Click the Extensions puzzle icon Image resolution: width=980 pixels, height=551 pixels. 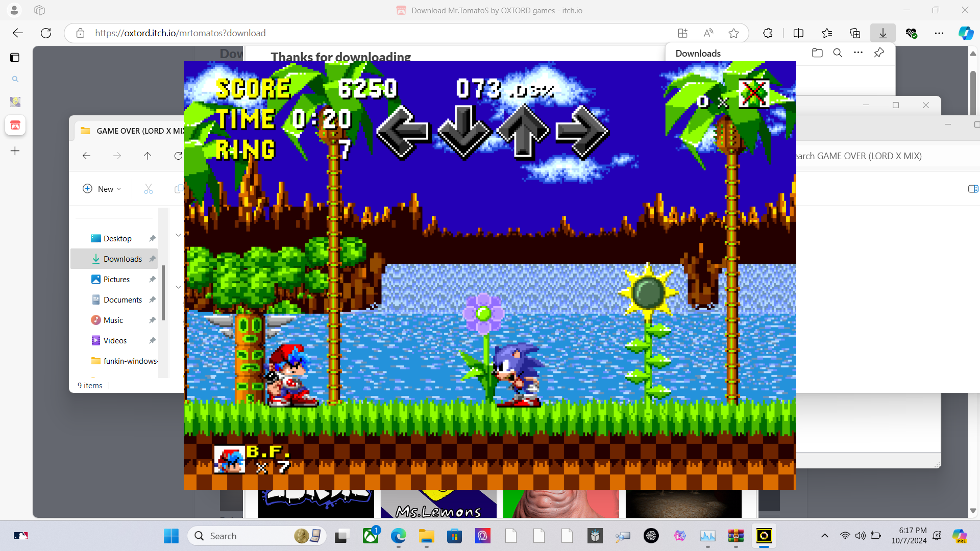coord(768,33)
